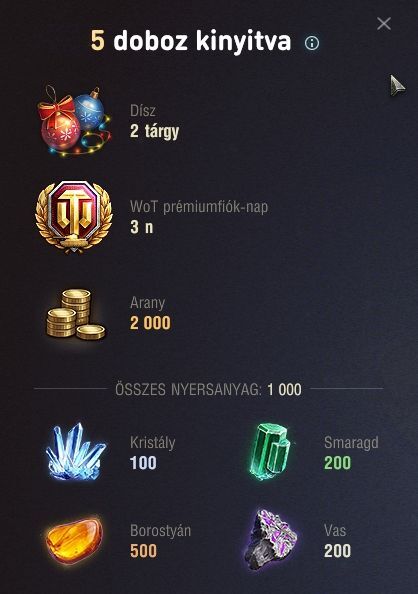Screen dimensions: 418x594
Task: Click the Christmas ornaments Dísz icon
Action: tap(74, 120)
